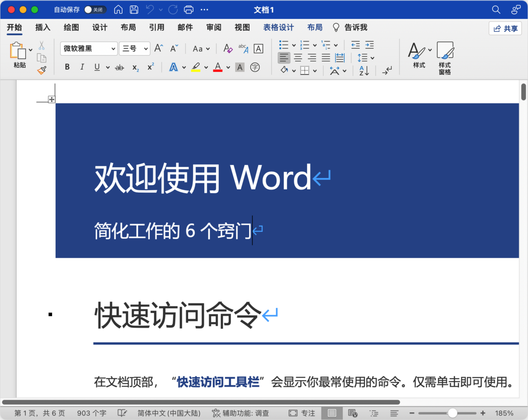Screen dimensions: 528x420
Task: Toggle subscript formatting
Action: pos(135,68)
